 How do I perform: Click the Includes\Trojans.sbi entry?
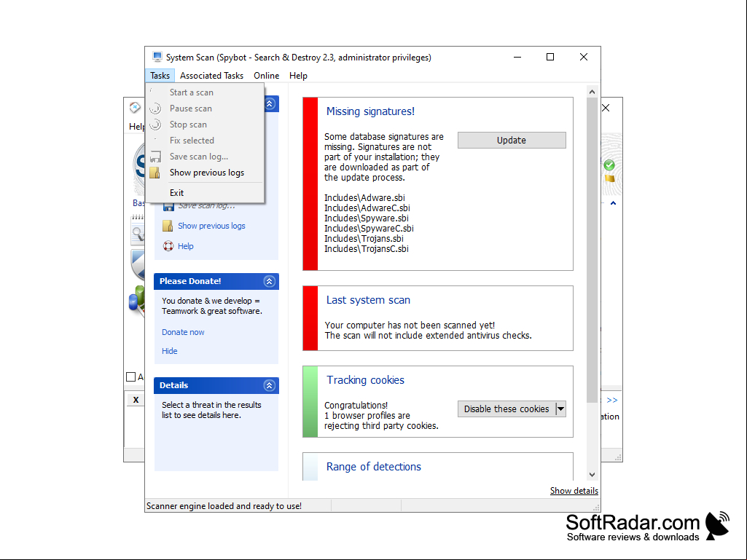(364, 239)
